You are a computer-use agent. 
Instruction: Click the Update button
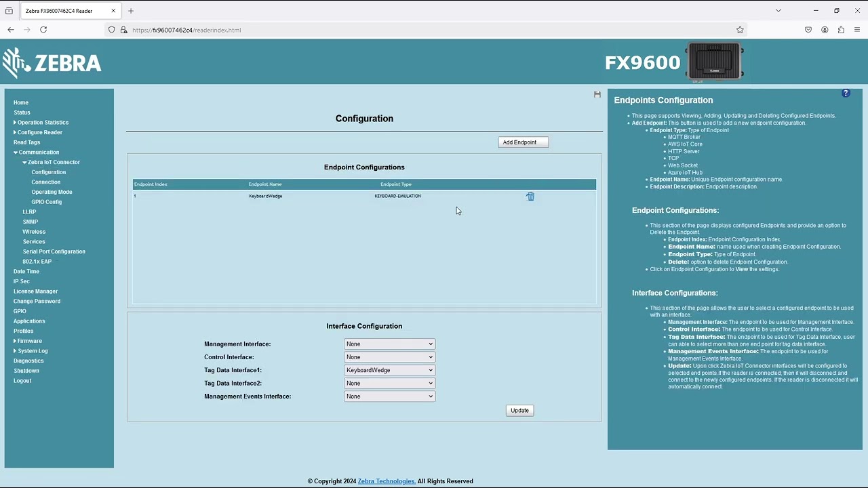519,411
